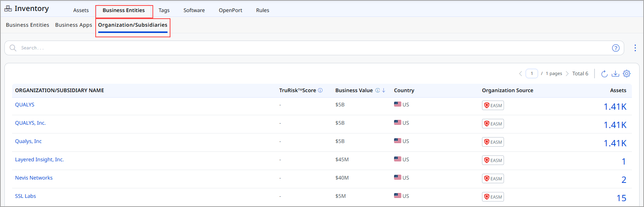This screenshot has height=207, width=644.
Task: Click the Assets column header
Action: [x=618, y=90]
